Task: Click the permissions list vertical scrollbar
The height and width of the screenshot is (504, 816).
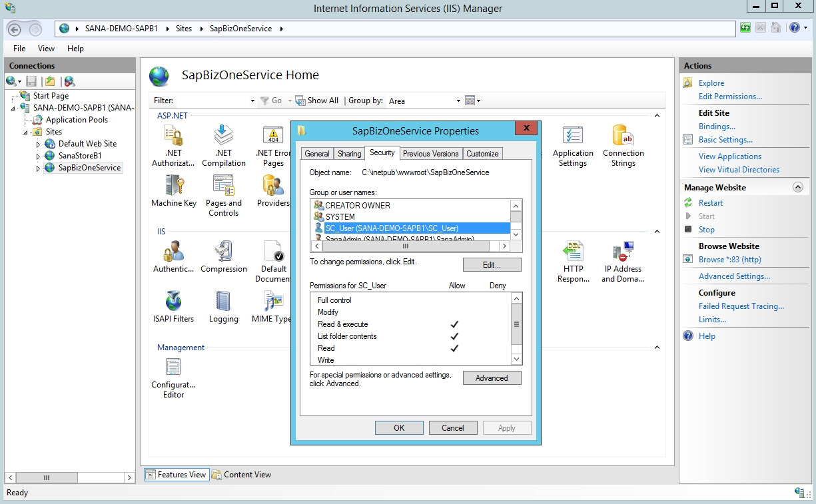Action: pyautogui.click(x=516, y=329)
